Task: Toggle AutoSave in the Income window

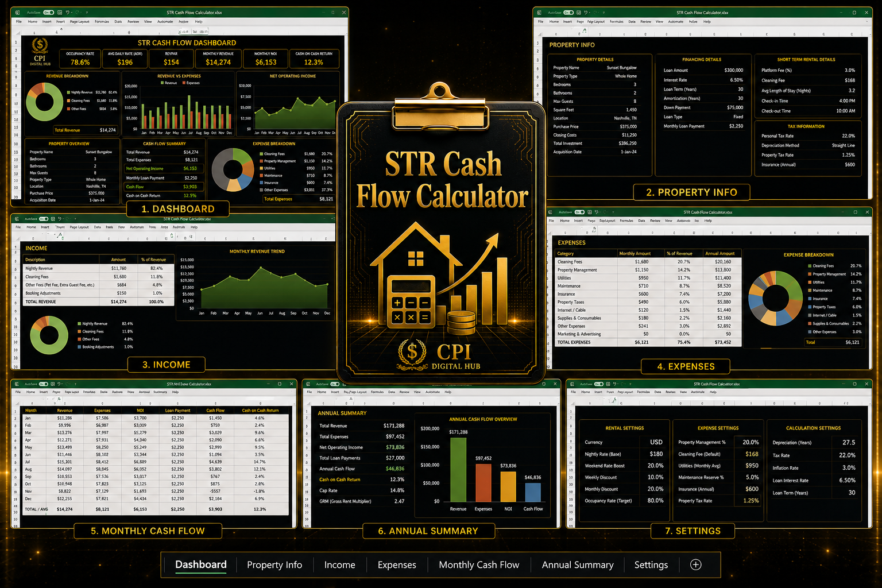Action: (x=44, y=219)
